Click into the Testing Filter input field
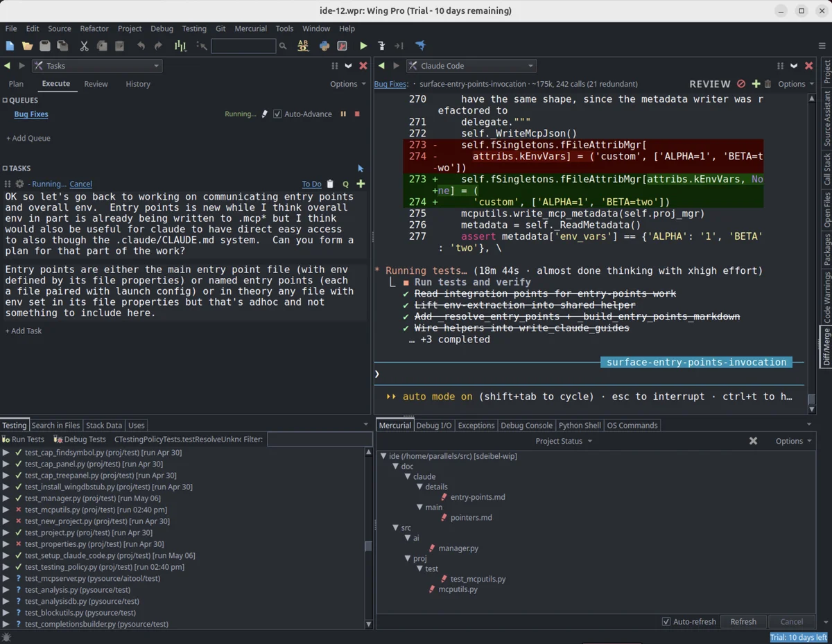 [x=320, y=440]
